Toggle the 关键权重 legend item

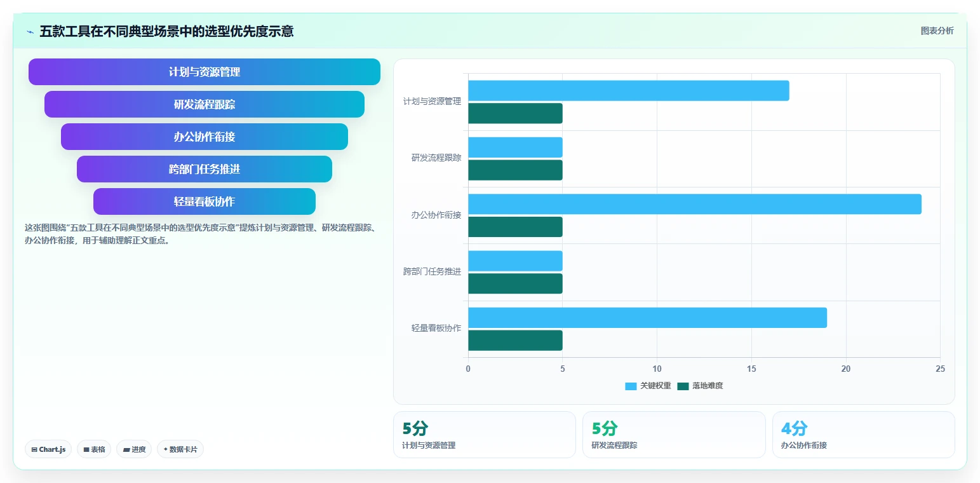(x=648, y=386)
